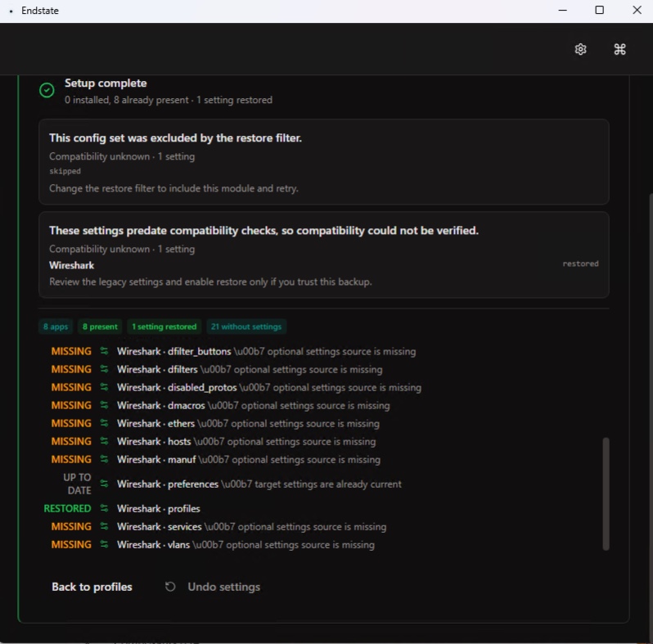Select the Wireshark vlans row text
The width and height of the screenshot is (653, 644).
coord(245,545)
